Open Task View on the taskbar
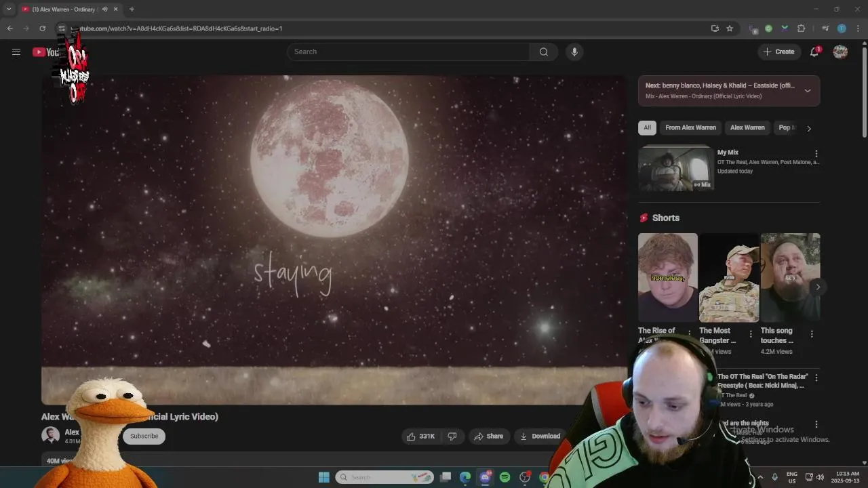Viewport: 868px width, 488px height. (446, 477)
